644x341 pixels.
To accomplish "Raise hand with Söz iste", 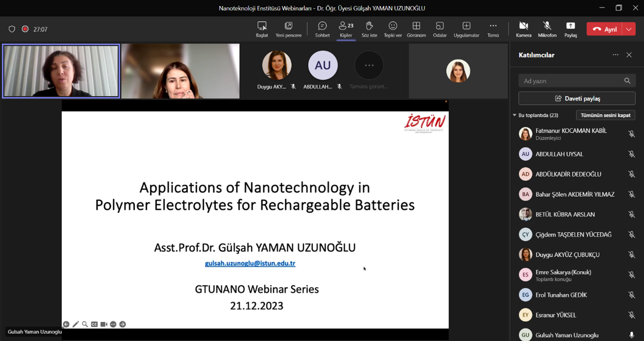I will pos(369,29).
